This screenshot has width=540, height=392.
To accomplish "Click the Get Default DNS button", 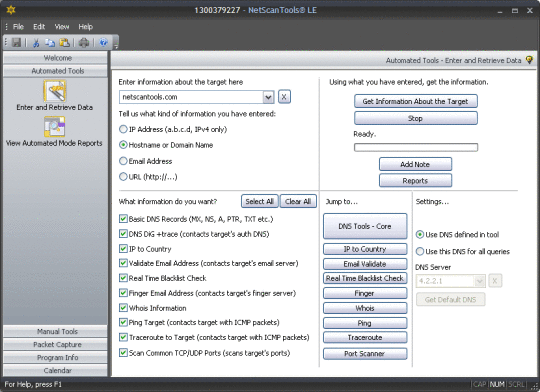I will 450,300.
